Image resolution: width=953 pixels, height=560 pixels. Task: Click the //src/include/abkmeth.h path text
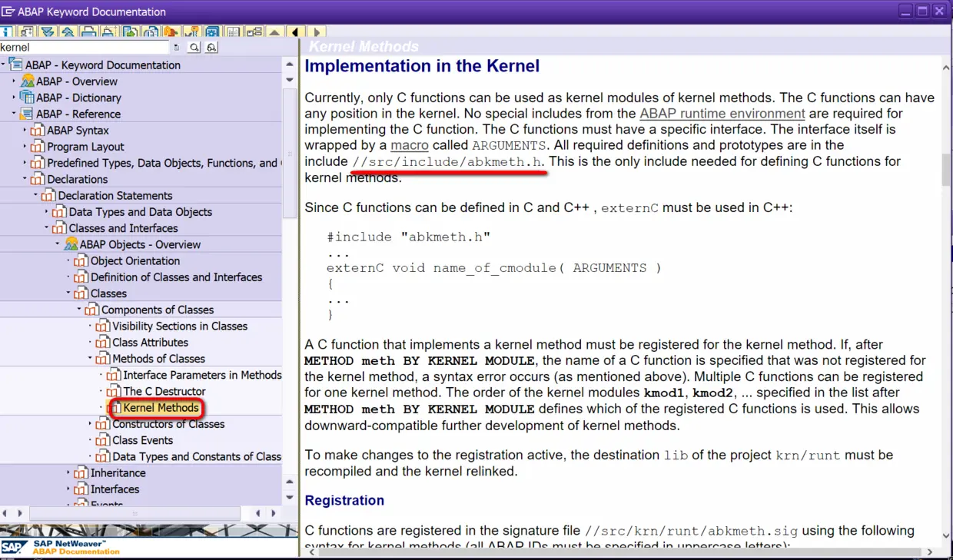pyautogui.click(x=447, y=161)
